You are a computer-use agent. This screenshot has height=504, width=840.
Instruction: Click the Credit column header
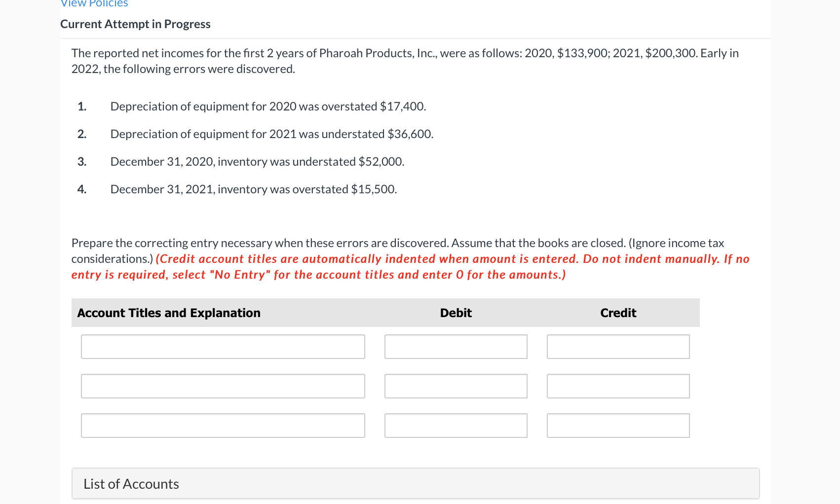618,313
